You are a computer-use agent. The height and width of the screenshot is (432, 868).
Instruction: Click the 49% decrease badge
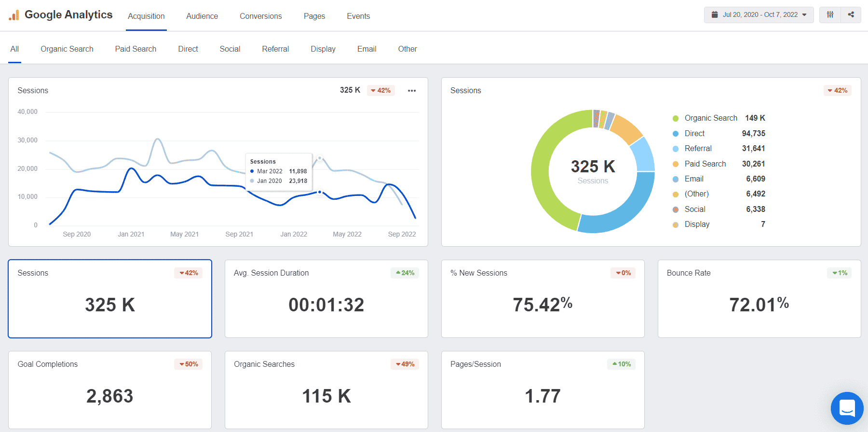(x=405, y=364)
